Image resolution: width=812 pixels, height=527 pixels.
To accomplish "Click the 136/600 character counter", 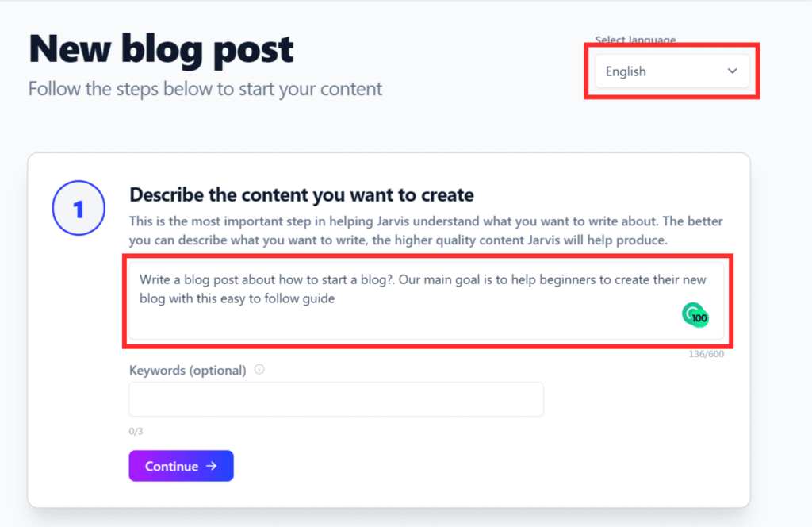I will 706,354.
